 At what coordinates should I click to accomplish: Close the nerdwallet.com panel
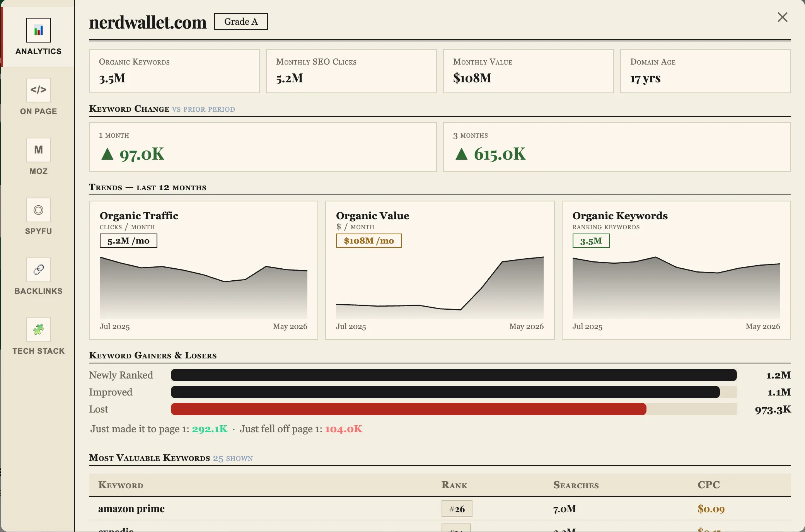(783, 17)
